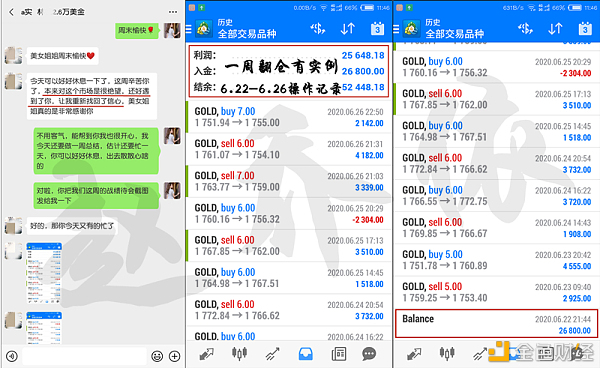Image resolution: width=600 pixels, height=368 pixels.
Task: Open the GOLD sell 5.00 trade at 2020.06.23 09:40
Action: coord(497,292)
